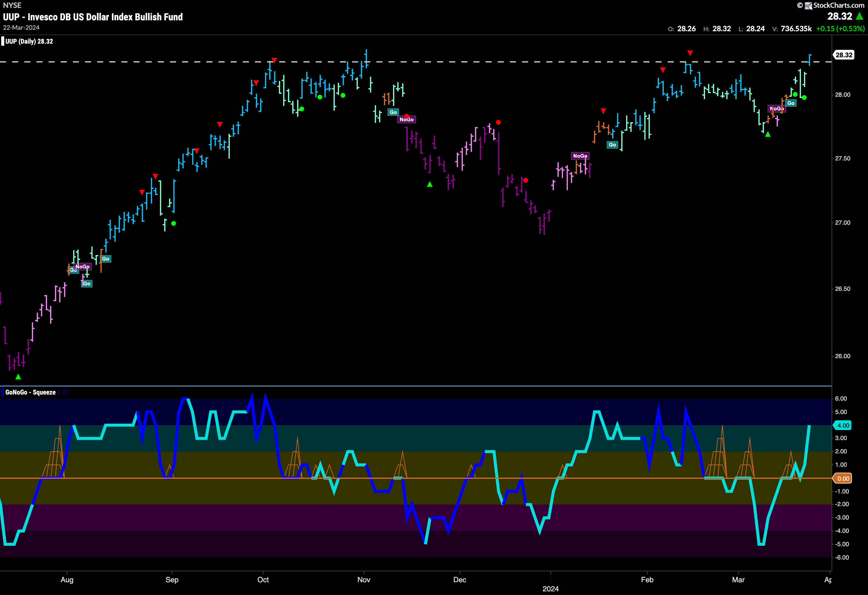This screenshot has height=595, width=868.
Task: Click the "UUP (Daily) 28.32" legend
Action: point(29,42)
